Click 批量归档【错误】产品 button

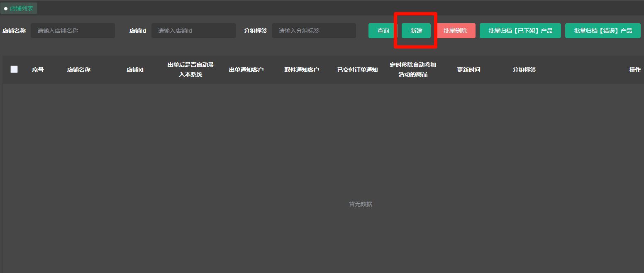(x=603, y=31)
